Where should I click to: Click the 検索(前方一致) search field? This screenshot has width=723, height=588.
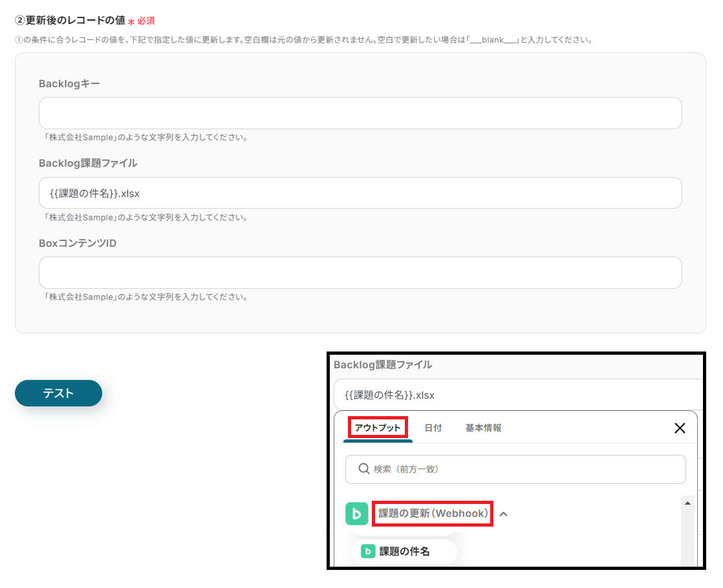pyautogui.click(x=515, y=470)
